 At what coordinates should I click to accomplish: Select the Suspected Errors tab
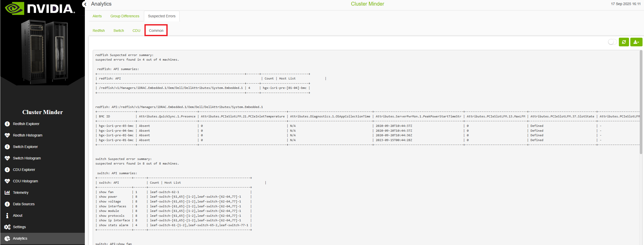[x=162, y=16]
